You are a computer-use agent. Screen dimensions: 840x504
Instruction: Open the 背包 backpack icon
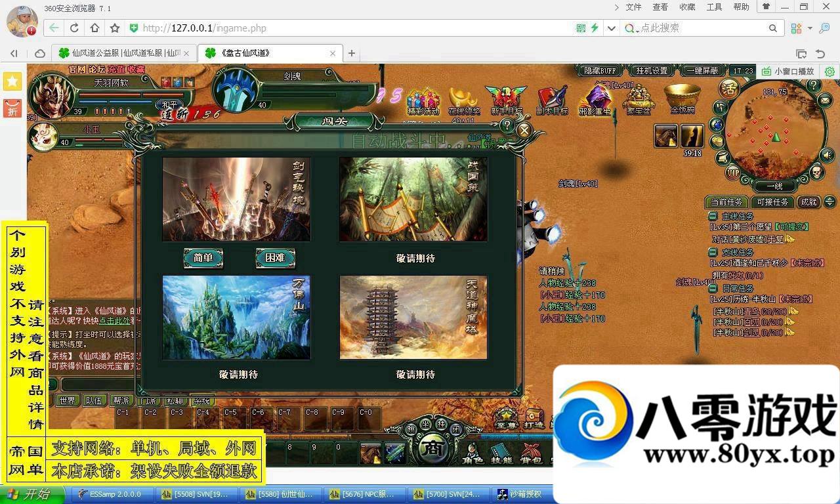(x=530, y=453)
